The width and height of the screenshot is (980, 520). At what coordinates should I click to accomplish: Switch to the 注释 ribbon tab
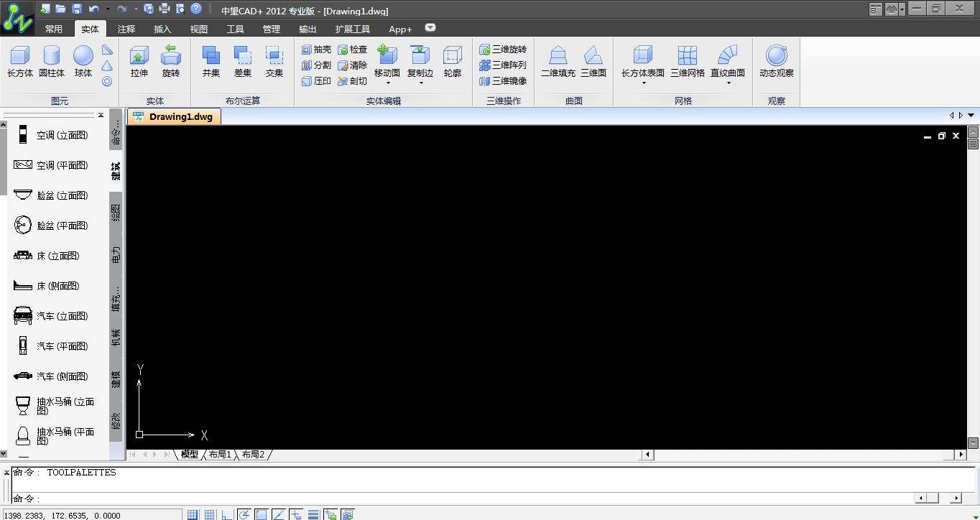[x=126, y=29]
